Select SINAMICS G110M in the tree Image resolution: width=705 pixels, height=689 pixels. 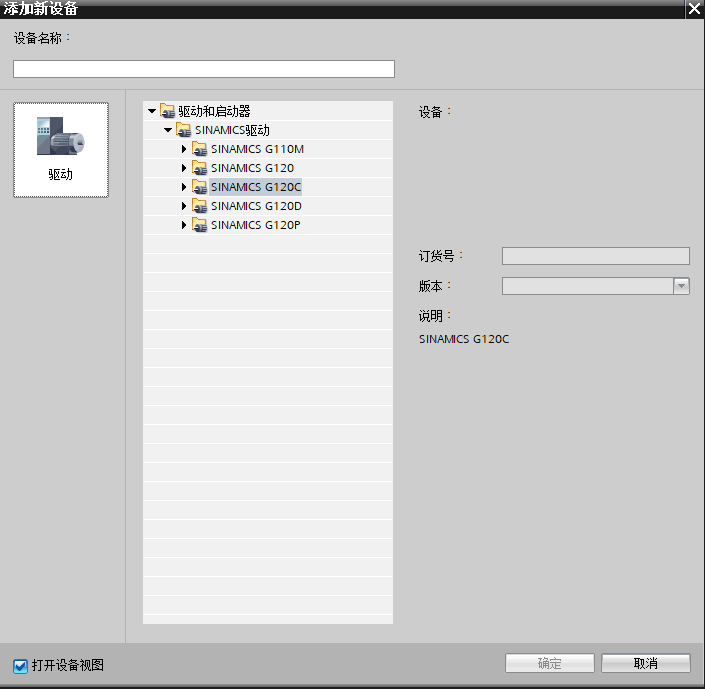257,149
